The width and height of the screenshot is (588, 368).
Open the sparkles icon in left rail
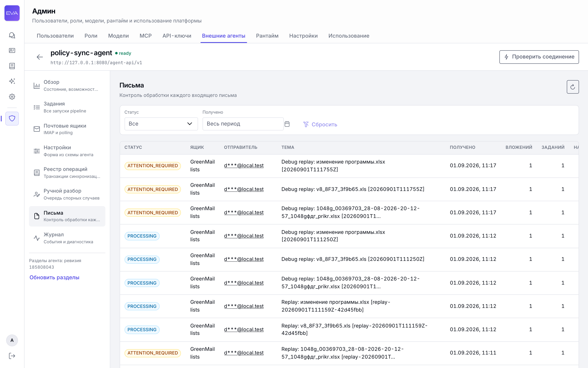pos(12,81)
